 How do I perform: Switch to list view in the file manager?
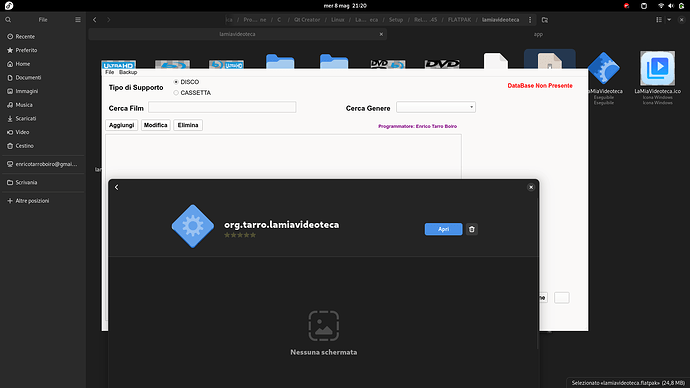click(659, 20)
